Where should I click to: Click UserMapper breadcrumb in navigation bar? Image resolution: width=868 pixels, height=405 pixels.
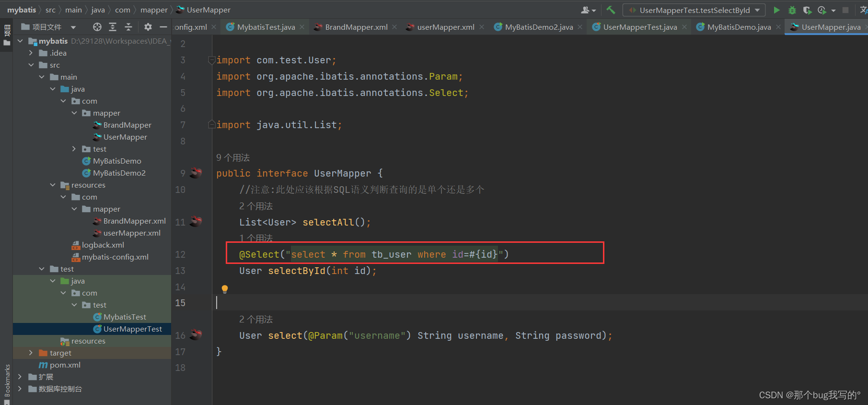pyautogui.click(x=204, y=10)
